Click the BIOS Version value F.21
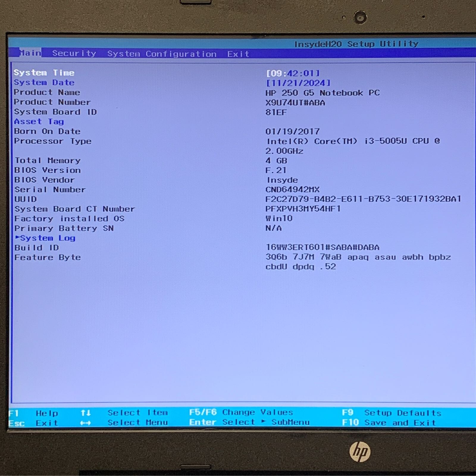The height and width of the screenshot is (476, 476). coord(276,170)
